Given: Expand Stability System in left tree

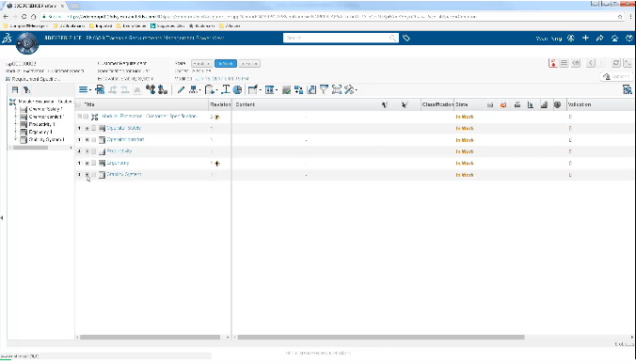Looking at the screenshot, I should 16,139.
